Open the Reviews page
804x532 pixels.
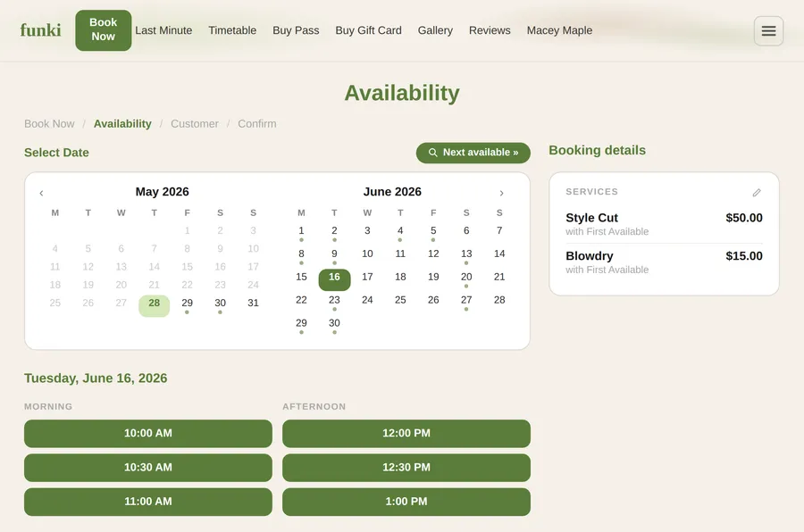(490, 30)
